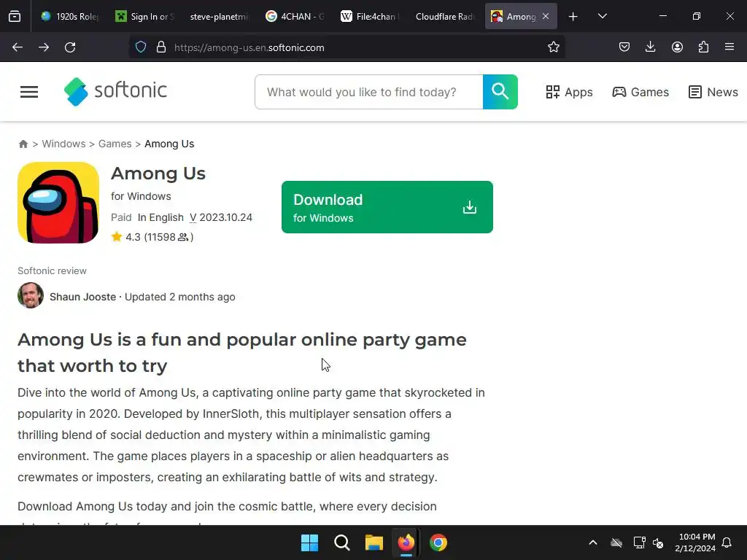Click the Windows breadcrumb link
This screenshot has width=747, height=560.
coord(64,144)
